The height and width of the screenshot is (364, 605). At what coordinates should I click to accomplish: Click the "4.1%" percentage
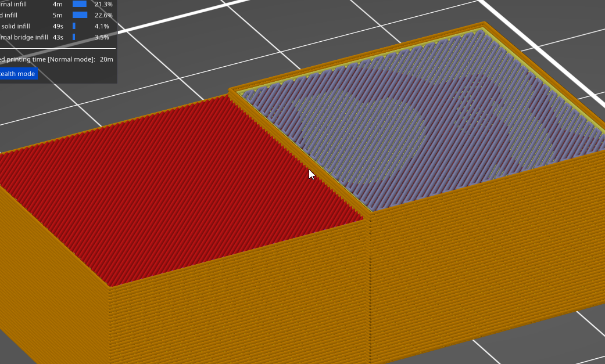(102, 26)
